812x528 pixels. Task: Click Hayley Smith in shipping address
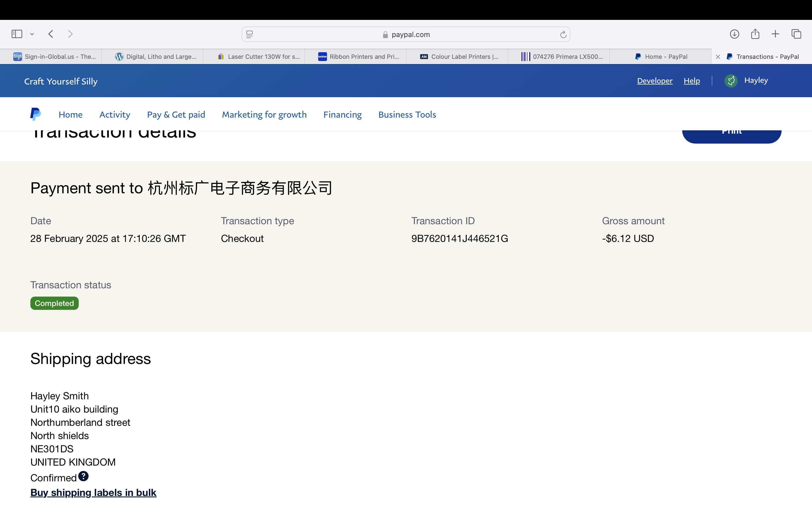[x=59, y=396]
